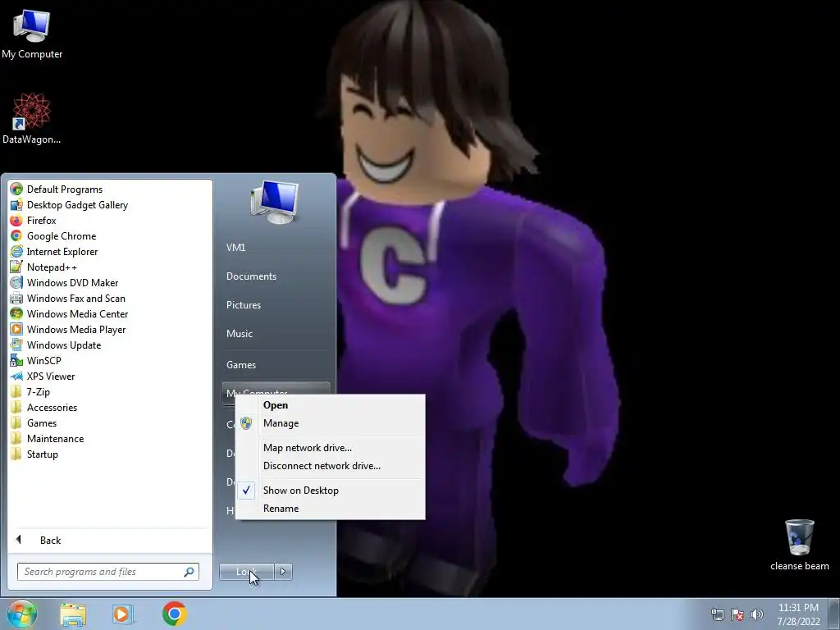Open File Explorer from the taskbar
Viewport: 840px width, 630px height.
point(73,614)
